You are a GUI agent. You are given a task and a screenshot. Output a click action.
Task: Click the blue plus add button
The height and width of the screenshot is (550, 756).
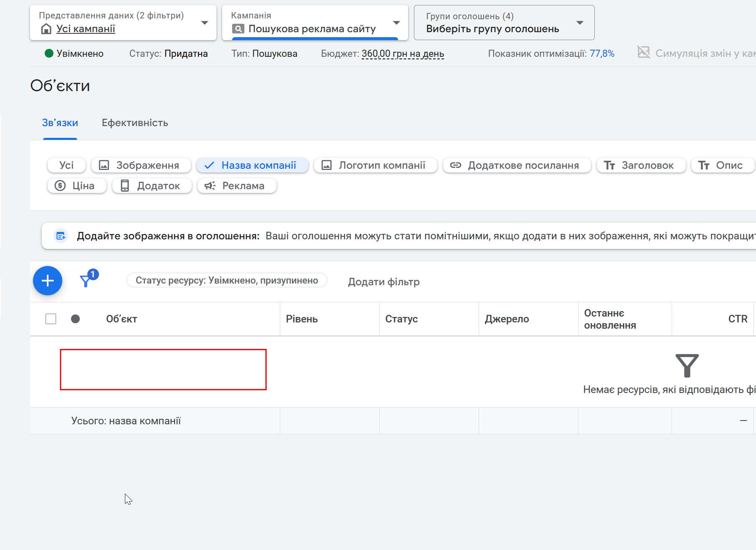click(x=48, y=281)
